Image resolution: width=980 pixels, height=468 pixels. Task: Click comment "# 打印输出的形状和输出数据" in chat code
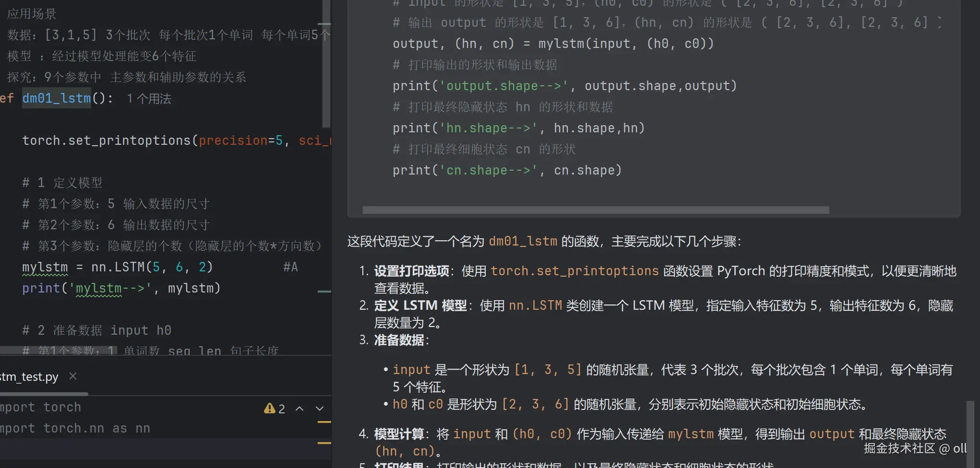tap(475, 65)
